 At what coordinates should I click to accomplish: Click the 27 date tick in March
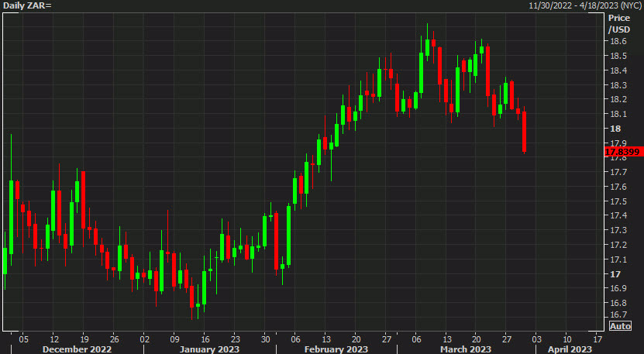coord(507,339)
